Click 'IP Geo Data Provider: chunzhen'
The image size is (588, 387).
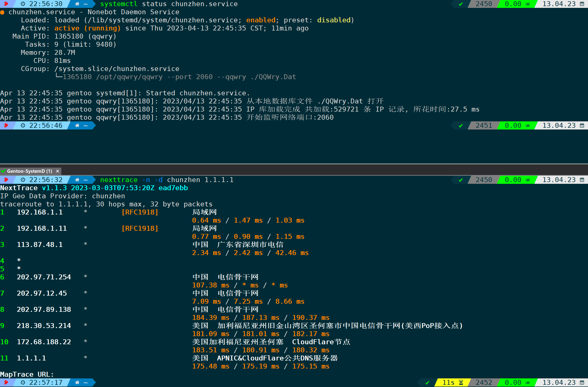click(x=63, y=196)
